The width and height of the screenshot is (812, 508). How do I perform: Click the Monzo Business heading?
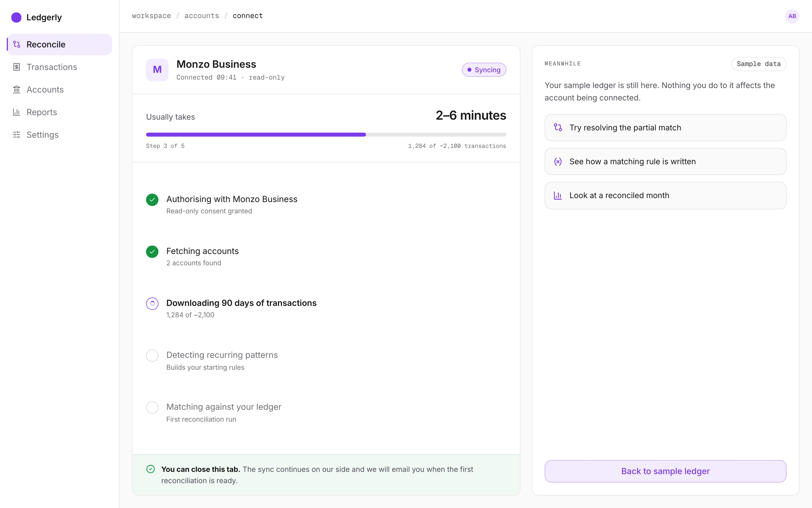pyautogui.click(x=216, y=64)
